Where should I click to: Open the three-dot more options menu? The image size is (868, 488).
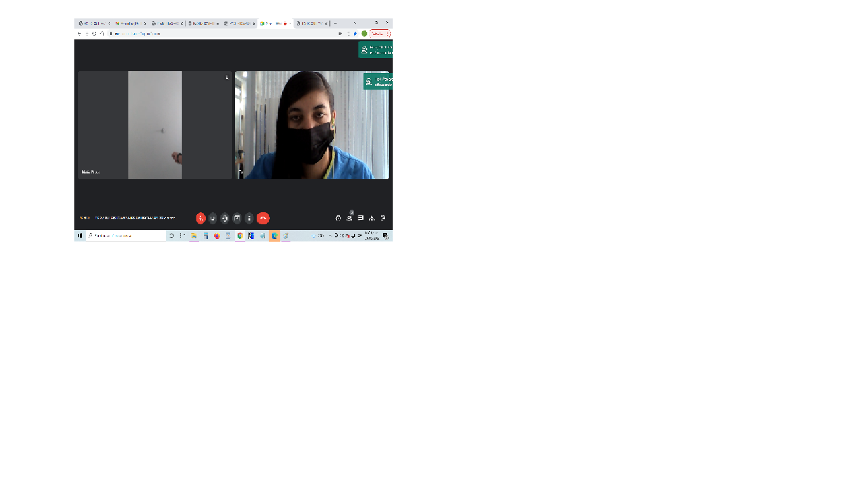click(249, 218)
